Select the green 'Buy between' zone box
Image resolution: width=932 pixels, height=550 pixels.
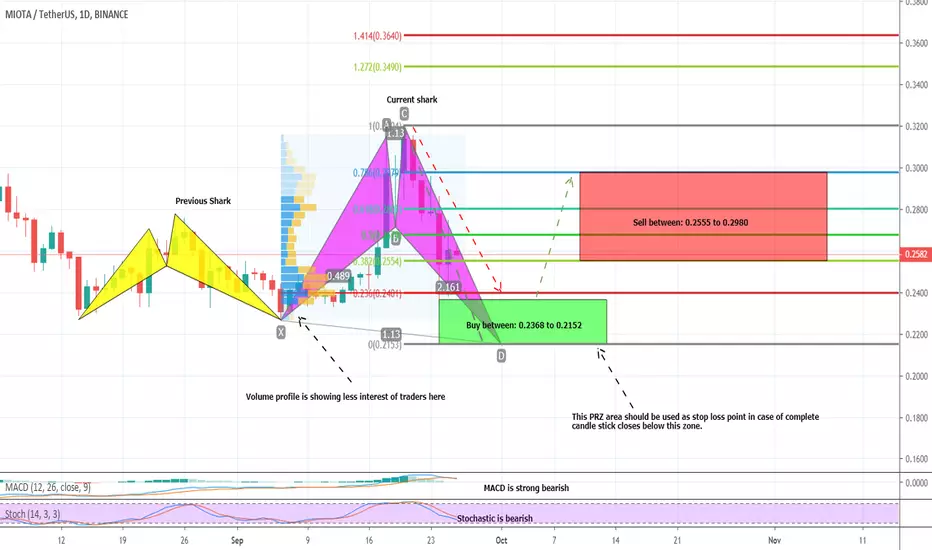point(523,322)
